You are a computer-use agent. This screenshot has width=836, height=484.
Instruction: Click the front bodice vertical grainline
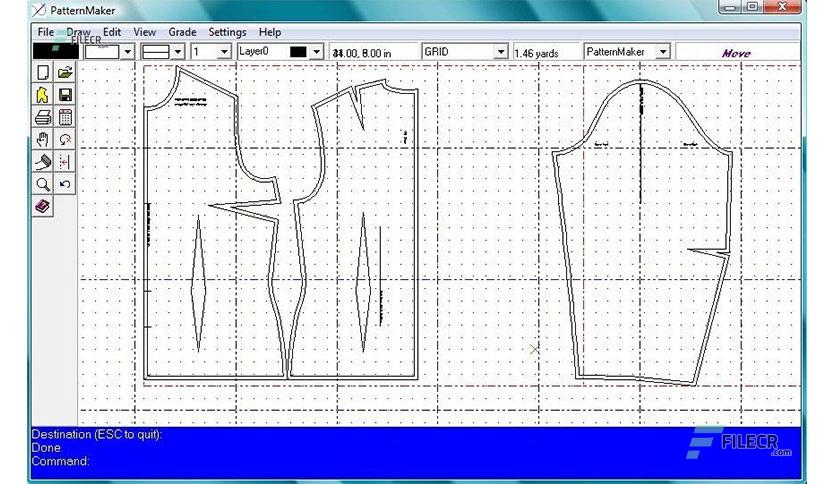380,276
